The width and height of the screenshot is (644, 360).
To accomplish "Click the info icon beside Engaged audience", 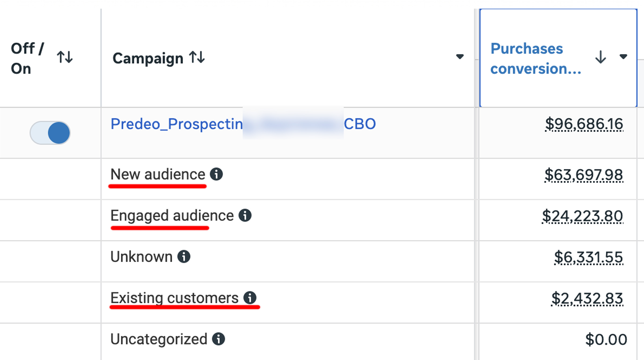I will (245, 215).
